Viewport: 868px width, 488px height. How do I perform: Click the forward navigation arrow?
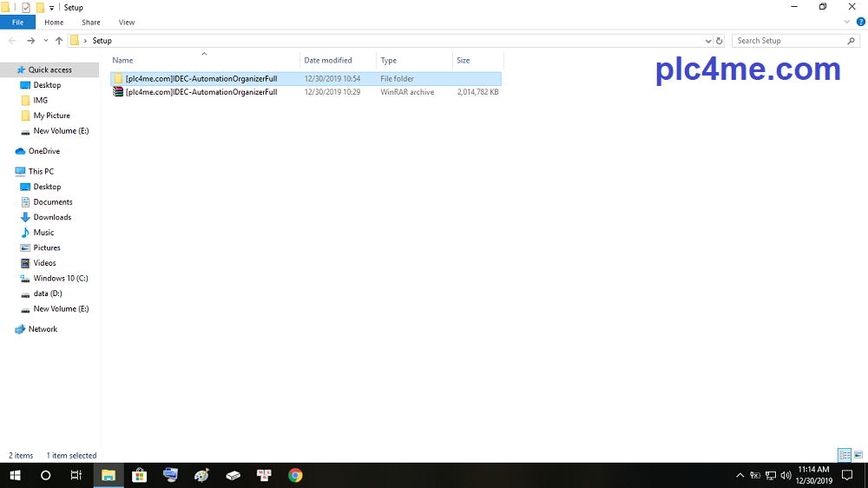[30, 41]
